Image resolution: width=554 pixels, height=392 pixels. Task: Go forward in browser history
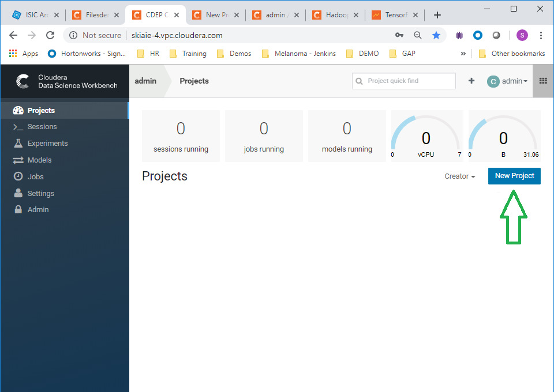click(32, 35)
